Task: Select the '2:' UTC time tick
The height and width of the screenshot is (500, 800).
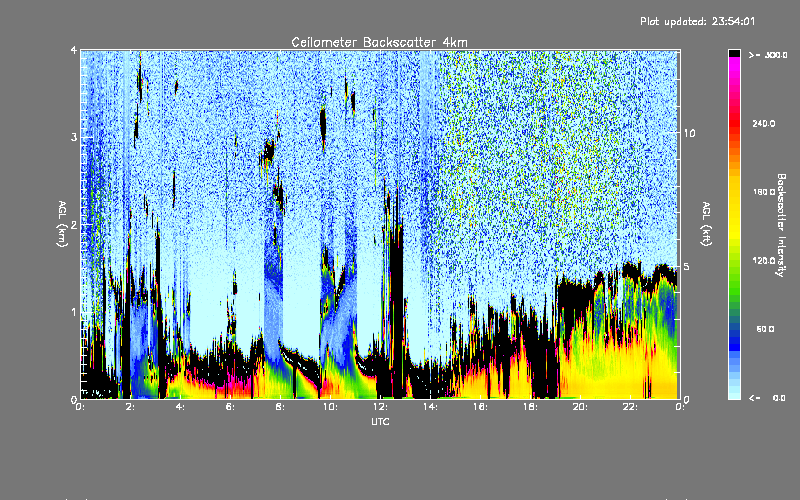Action: [x=131, y=407]
